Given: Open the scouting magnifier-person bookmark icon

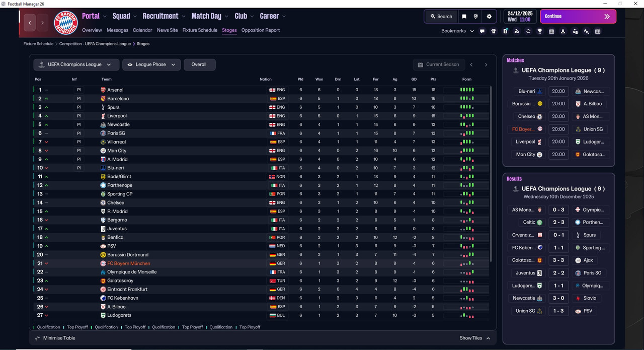Looking at the screenshot, I should coord(517,31).
